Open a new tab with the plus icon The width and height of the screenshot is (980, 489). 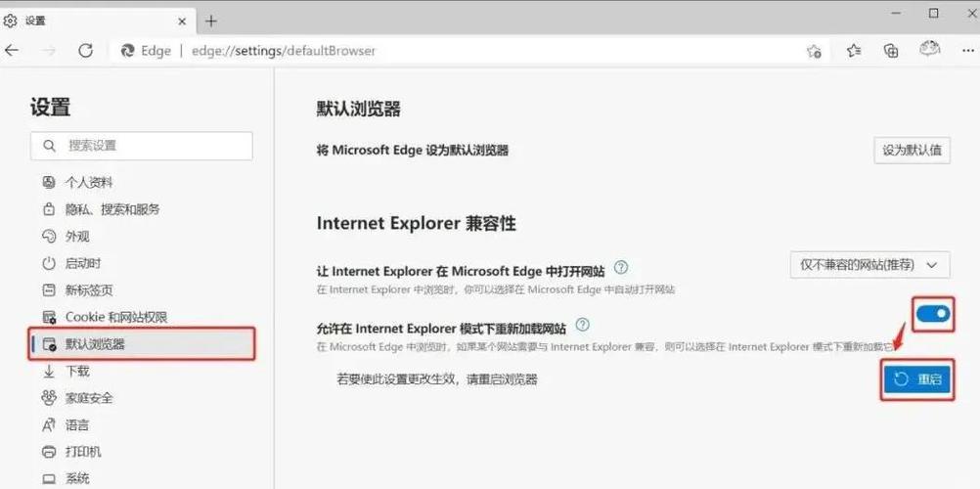(211, 21)
